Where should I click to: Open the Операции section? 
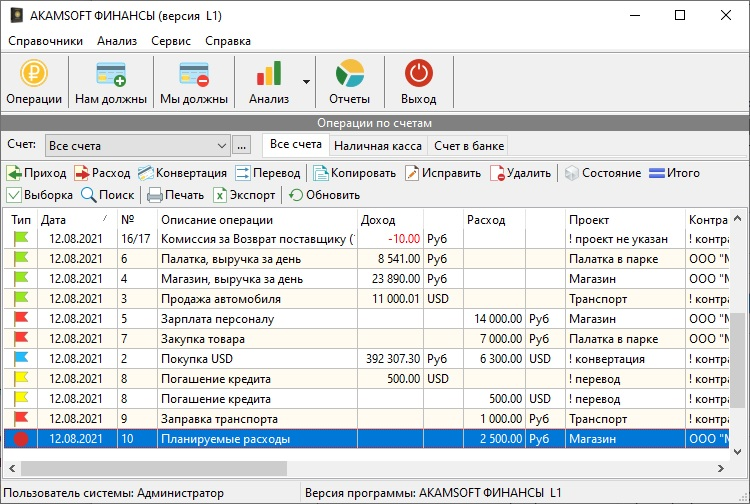(34, 82)
